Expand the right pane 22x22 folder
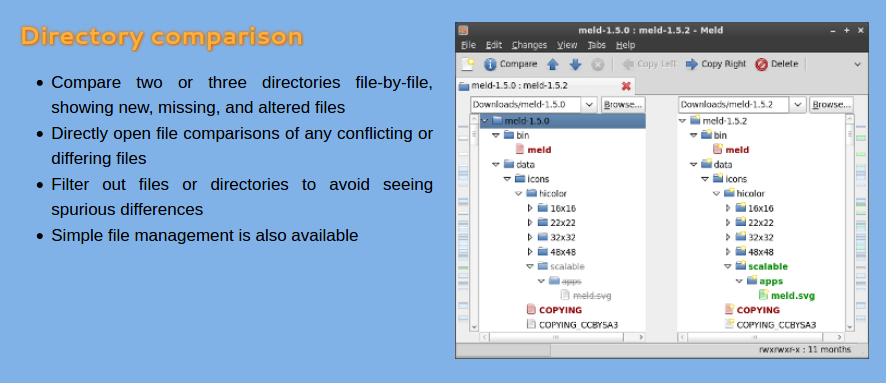Image resolution: width=886 pixels, height=383 pixels. pos(728,223)
